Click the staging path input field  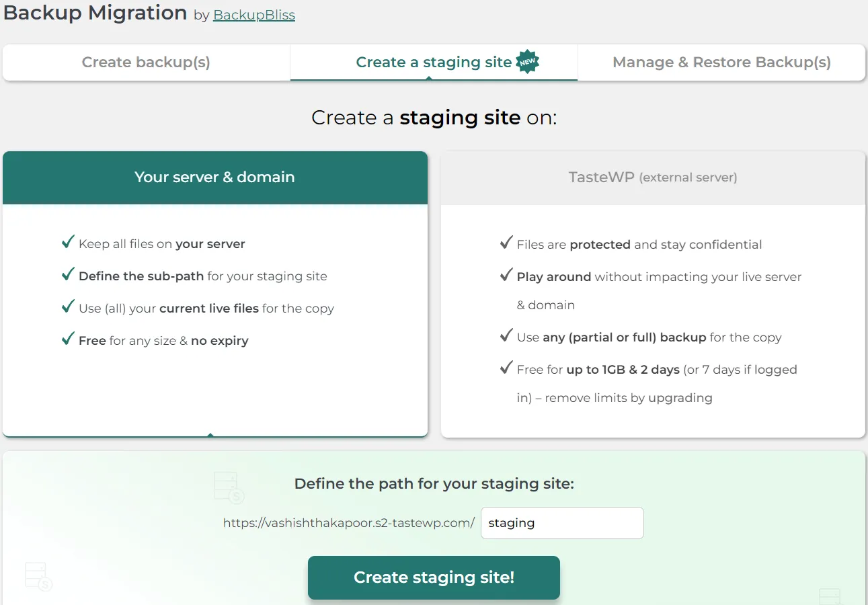[x=562, y=523]
